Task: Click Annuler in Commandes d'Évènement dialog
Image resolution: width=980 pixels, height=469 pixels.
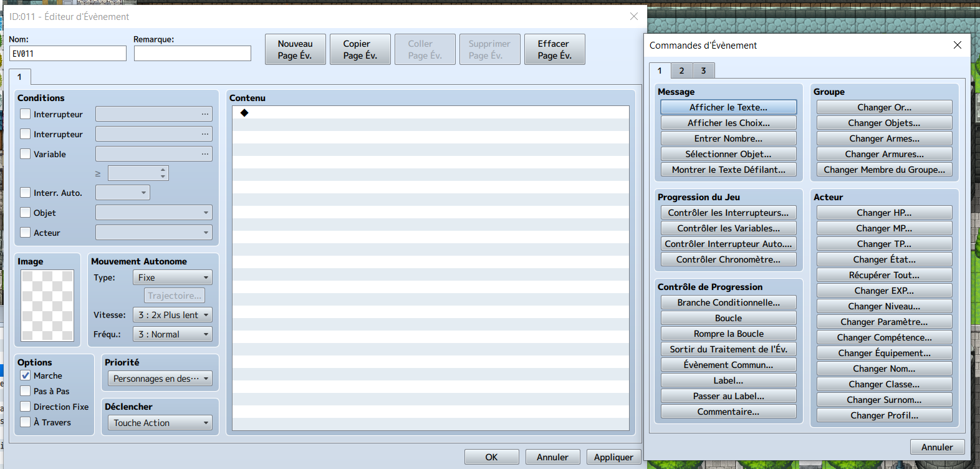Action: 938,447
